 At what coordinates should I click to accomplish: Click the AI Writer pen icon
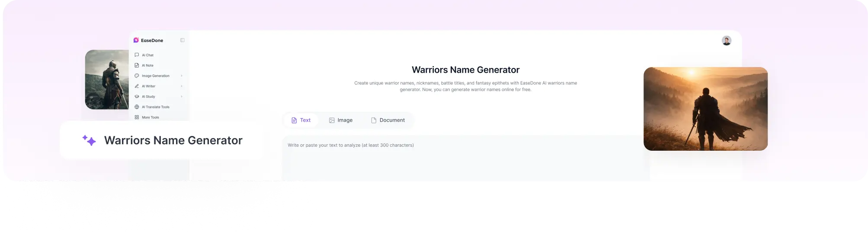(x=137, y=86)
